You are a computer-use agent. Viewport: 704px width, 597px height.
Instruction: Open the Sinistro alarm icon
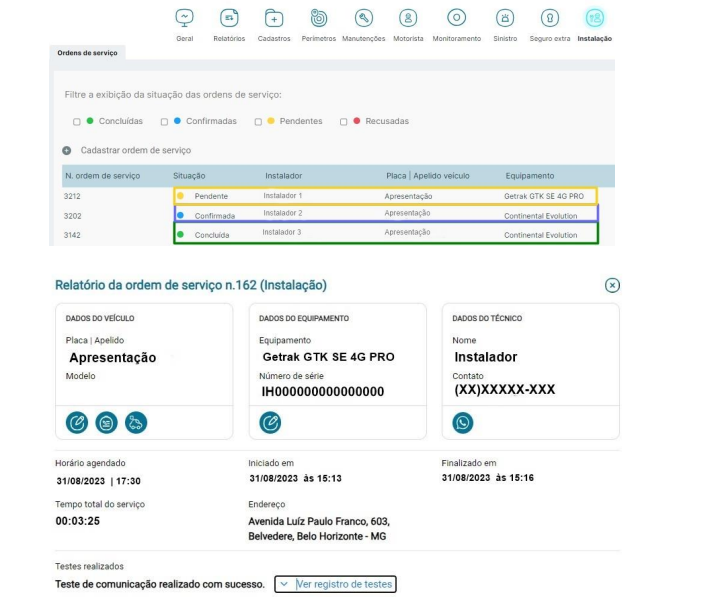(505, 18)
